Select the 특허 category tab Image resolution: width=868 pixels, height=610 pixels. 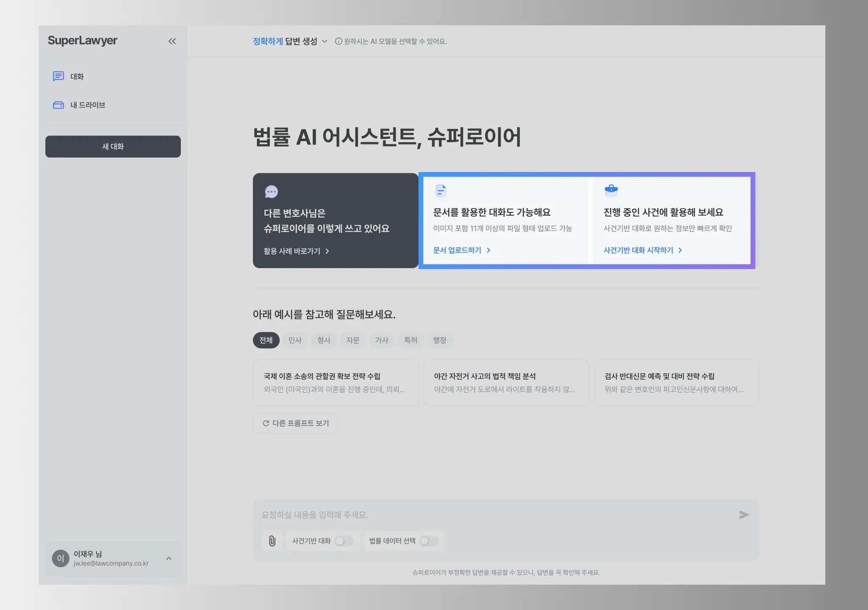click(x=410, y=340)
